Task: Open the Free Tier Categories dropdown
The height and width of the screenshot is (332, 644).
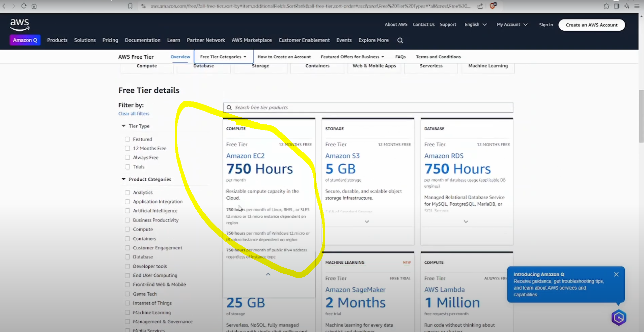Action: (223, 57)
